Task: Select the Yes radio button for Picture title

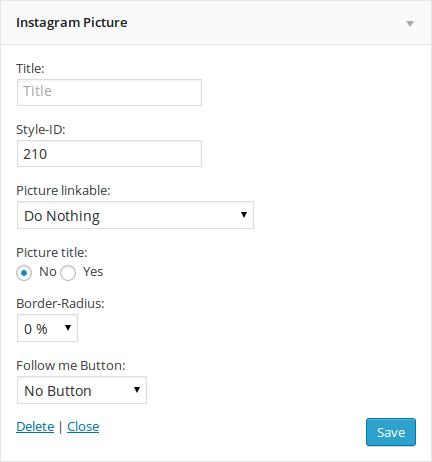Action: [x=68, y=273]
